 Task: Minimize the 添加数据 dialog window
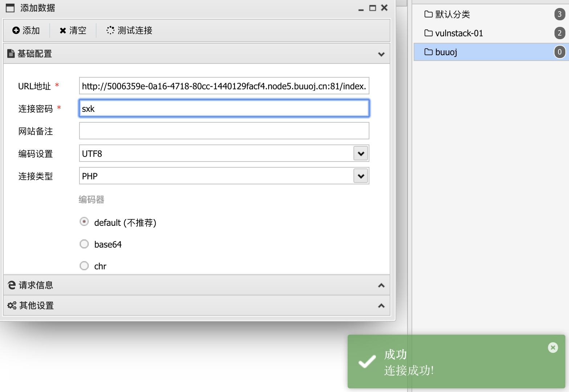coord(361,9)
